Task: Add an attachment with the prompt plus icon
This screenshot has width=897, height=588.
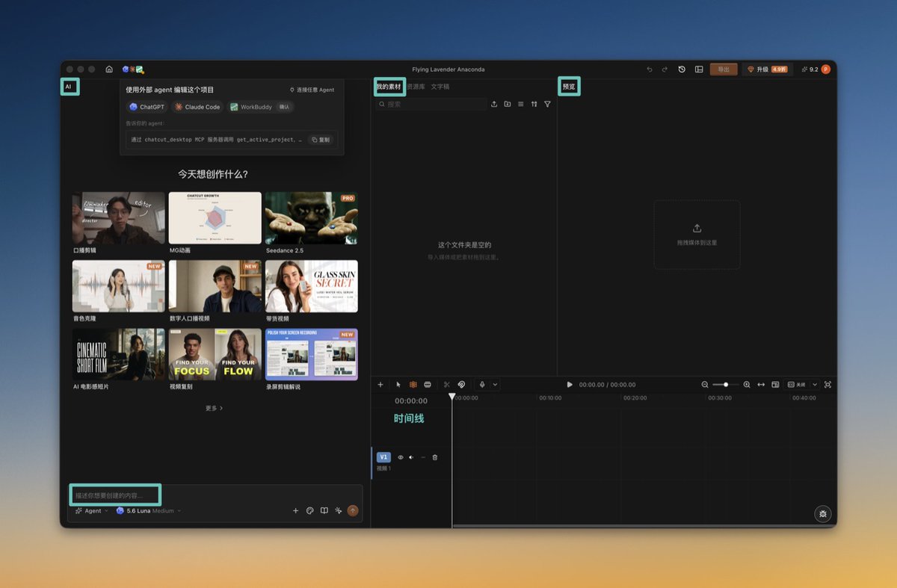Action: 295,511
